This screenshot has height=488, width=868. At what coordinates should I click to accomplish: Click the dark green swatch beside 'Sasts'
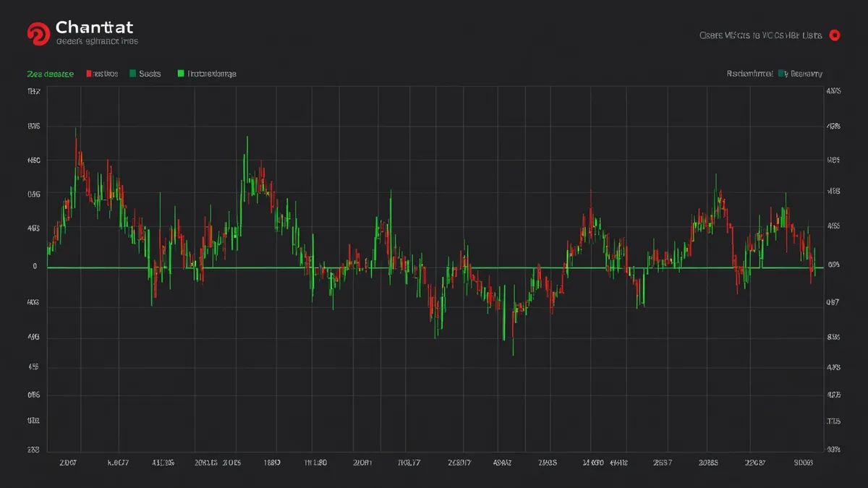(132, 74)
